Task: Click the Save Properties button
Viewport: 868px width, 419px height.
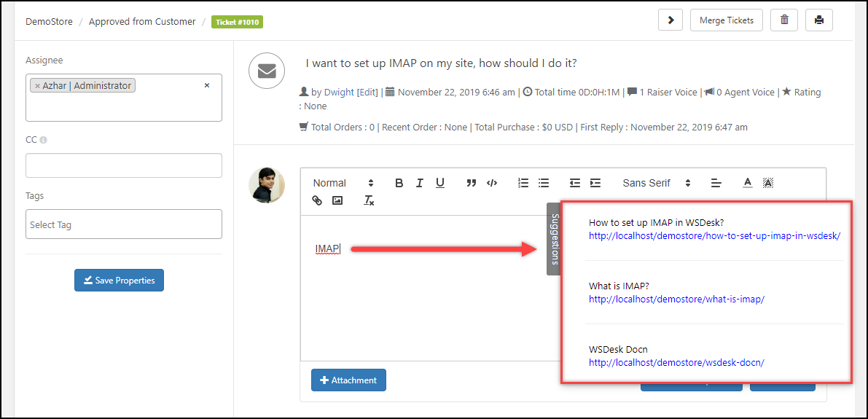Action: (x=119, y=280)
